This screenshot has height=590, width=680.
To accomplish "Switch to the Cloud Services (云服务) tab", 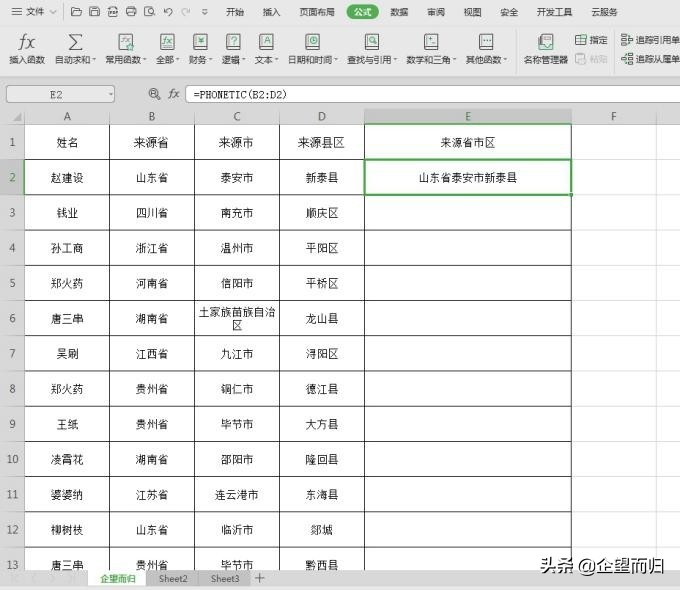I will [604, 12].
